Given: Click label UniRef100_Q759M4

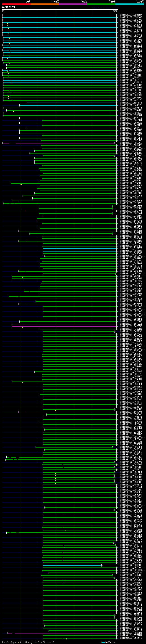Looking at the screenshot, I should tap(131, 635).
